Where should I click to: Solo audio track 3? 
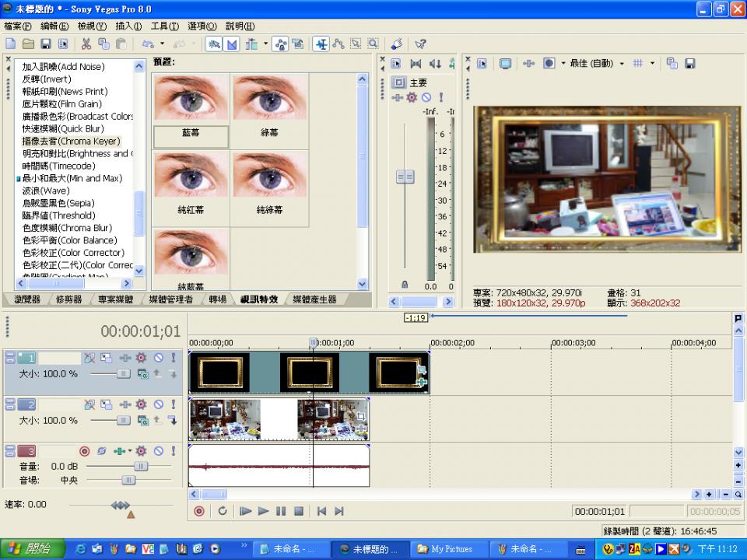coord(172,451)
